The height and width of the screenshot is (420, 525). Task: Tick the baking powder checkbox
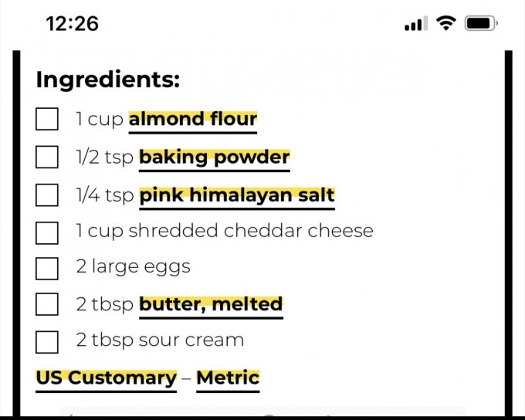click(47, 157)
